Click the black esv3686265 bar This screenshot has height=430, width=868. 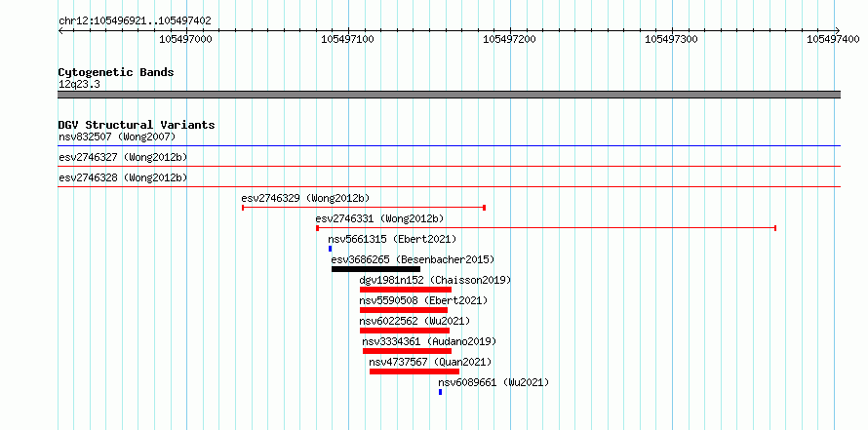[375, 269]
